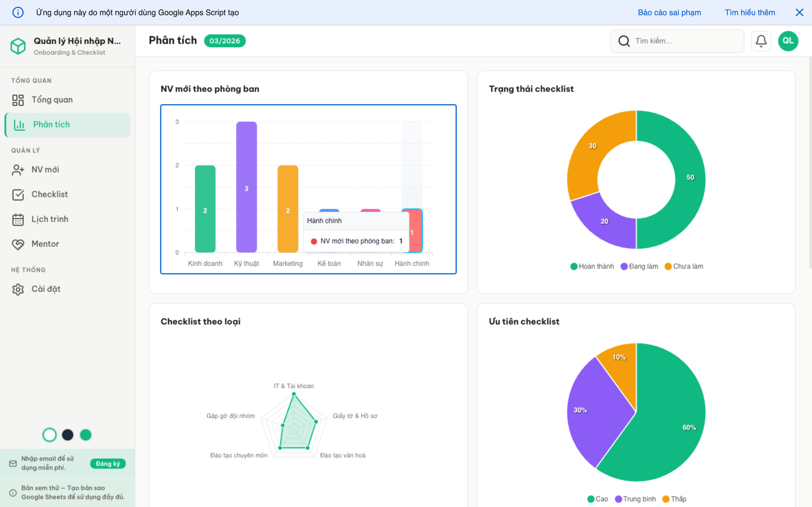Open the NV mới section
Screen dimensions: 812x507
pos(45,170)
